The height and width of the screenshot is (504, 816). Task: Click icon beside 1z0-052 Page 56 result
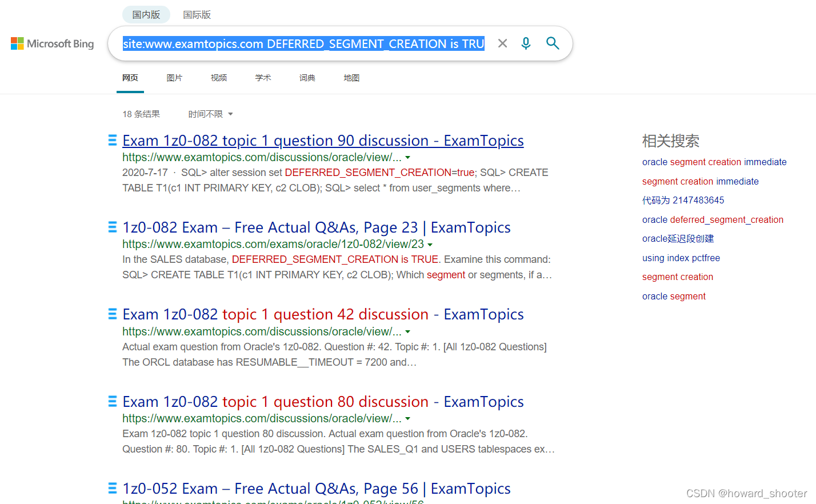pyautogui.click(x=113, y=489)
